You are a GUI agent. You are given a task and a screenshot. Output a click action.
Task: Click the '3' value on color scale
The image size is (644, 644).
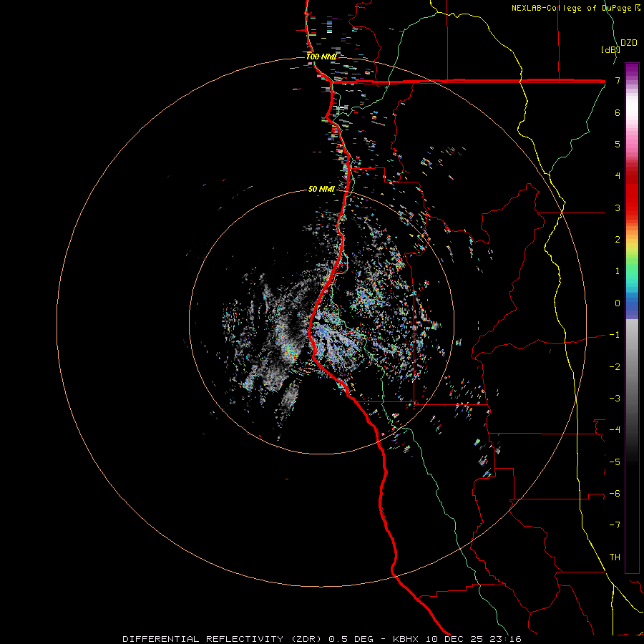618,208
